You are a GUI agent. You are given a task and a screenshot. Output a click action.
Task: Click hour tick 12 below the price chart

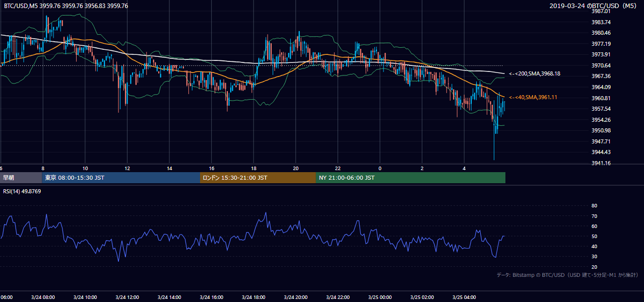(127, 168)
